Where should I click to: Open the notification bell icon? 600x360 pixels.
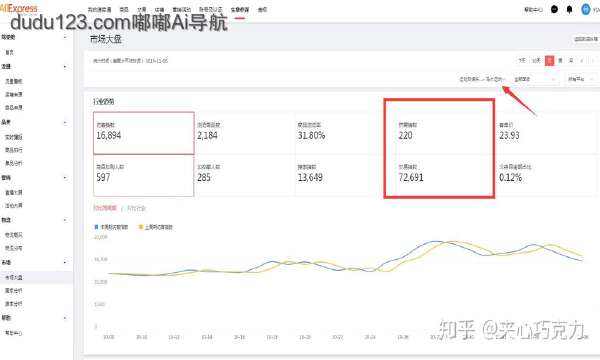click(x=569, y=10)
